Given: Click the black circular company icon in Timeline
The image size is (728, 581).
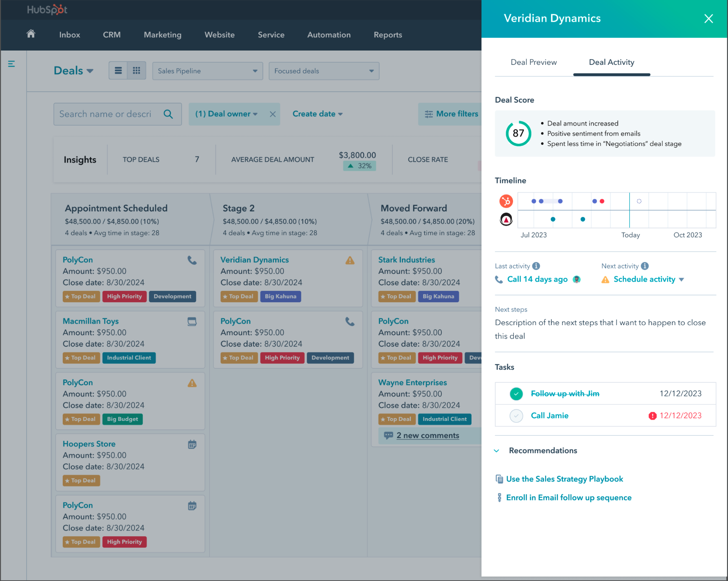Looking at the screenshot, I should 506,220.
